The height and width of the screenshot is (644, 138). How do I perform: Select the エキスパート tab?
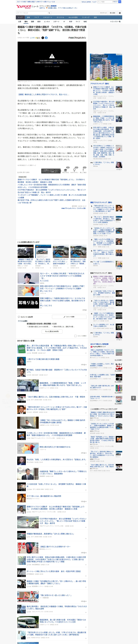tap(48, 17)
